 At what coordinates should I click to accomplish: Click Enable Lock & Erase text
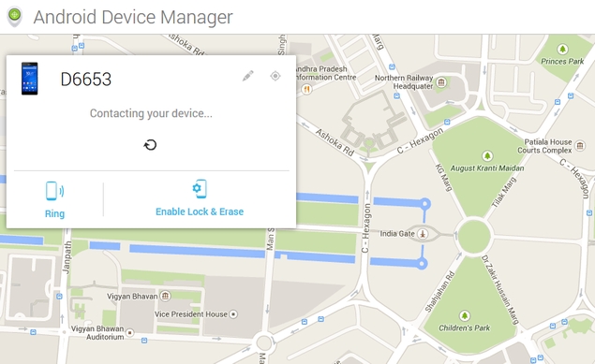point(200,211)
